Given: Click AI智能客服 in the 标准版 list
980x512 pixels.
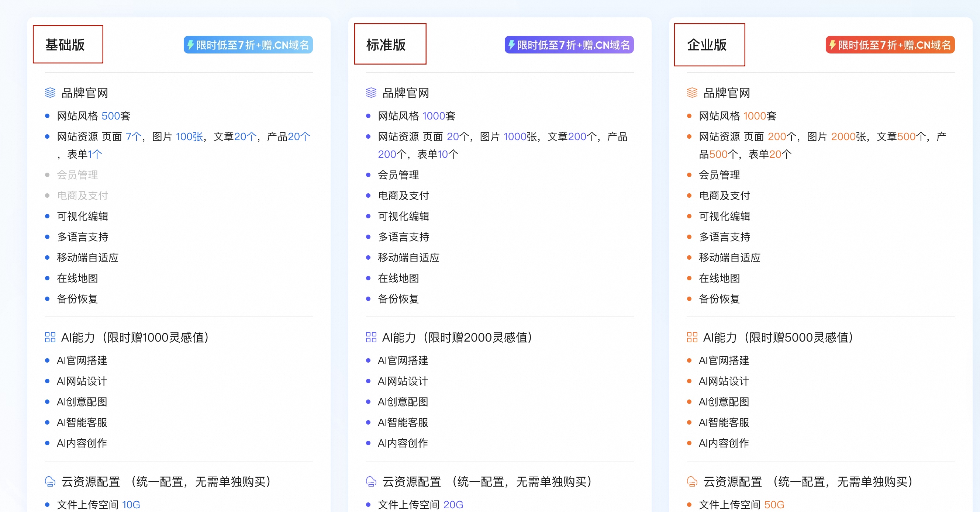Looking at the screenshot, I should pos(403,422).
